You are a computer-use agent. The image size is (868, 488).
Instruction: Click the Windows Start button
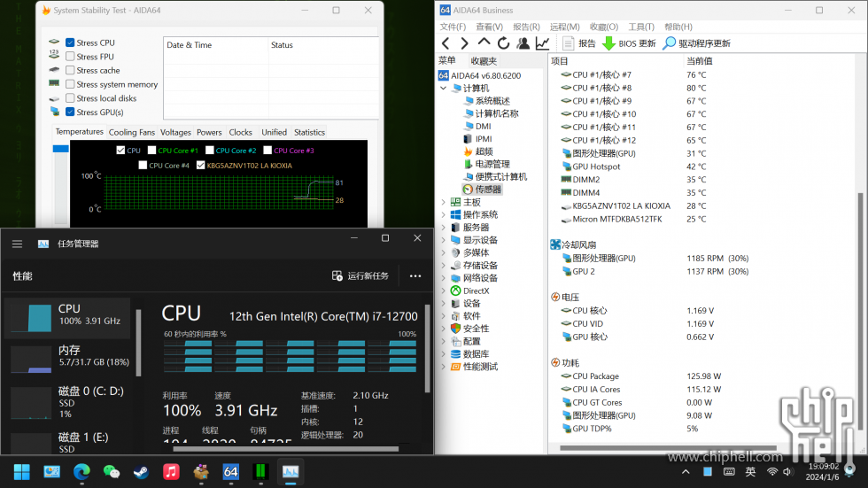(x=21, y=472)
